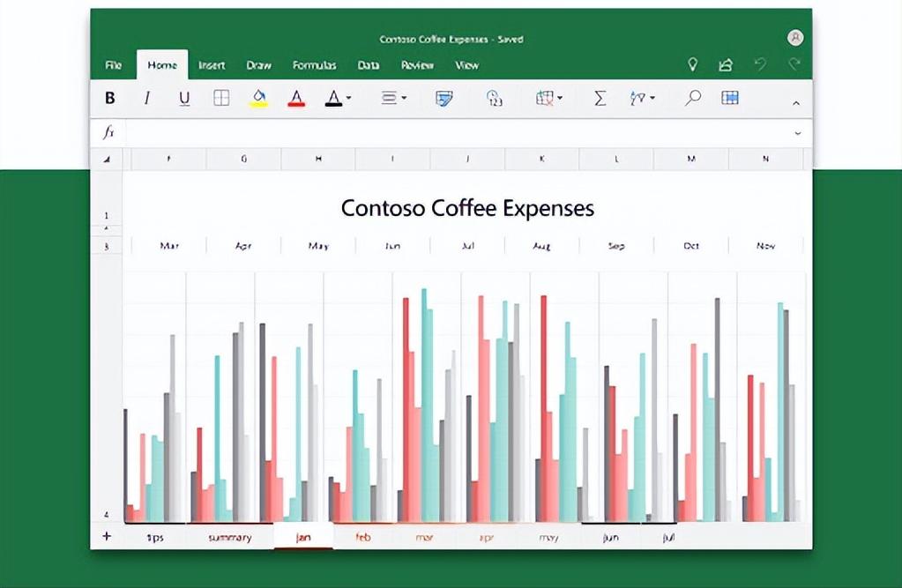The image size is (902, 588).
Task: Switch to the Formulas tab
Action: [x=314, y=65]
